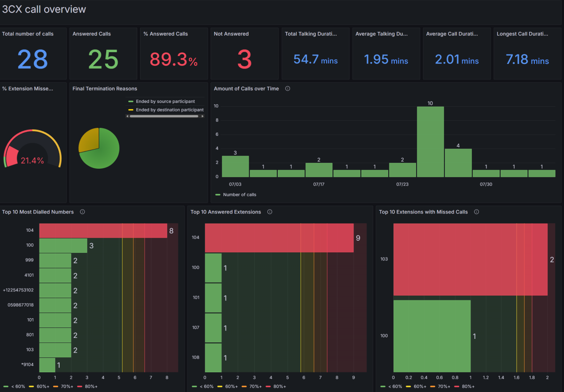Click the Longest Call Duration panel title

click(522, 33)
